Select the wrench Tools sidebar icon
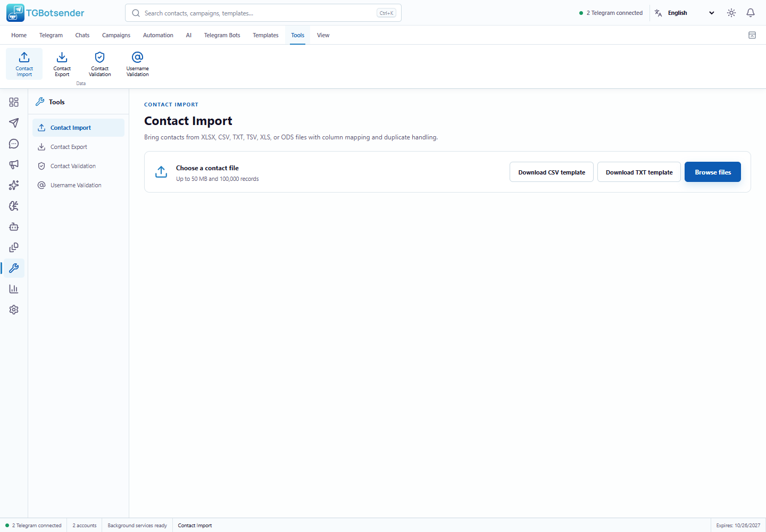This screenshot has width=766, height=532. [x=14, y=268]
